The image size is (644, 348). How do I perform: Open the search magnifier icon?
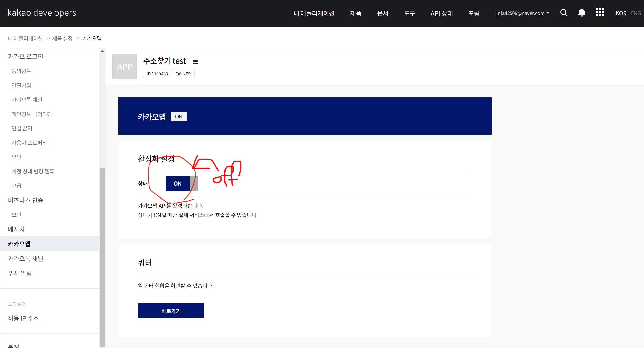click(x=564, y=13)
